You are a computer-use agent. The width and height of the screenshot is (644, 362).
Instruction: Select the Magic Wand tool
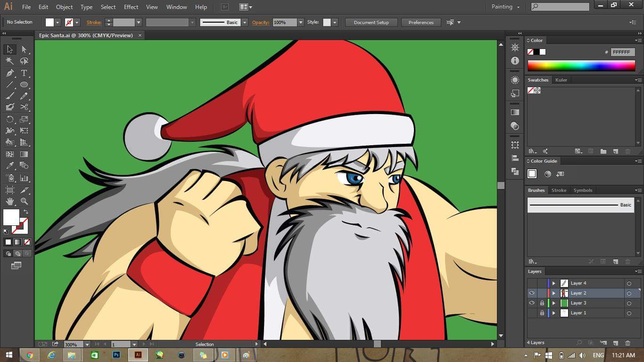coord(9,61)
